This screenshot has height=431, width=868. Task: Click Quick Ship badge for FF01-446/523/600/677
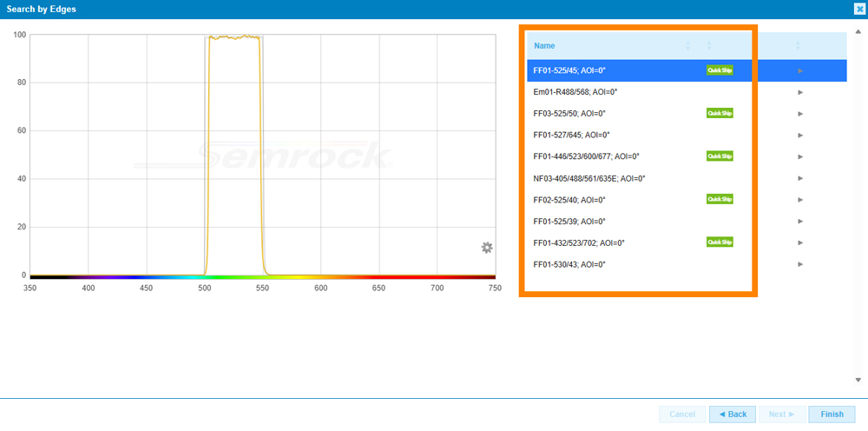[x=720, y=156]
